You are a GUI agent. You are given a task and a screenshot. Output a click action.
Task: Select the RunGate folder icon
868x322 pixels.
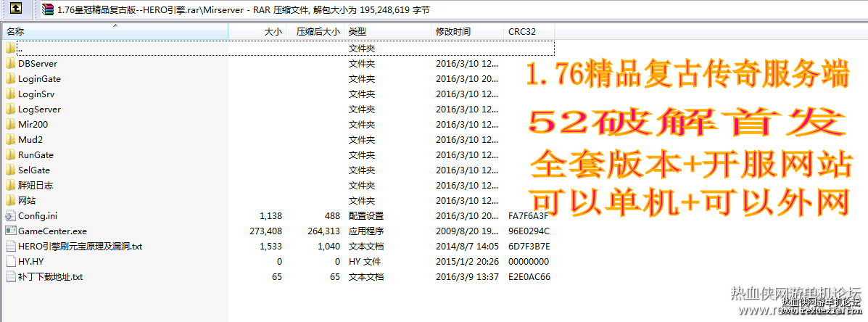[11, 154]
